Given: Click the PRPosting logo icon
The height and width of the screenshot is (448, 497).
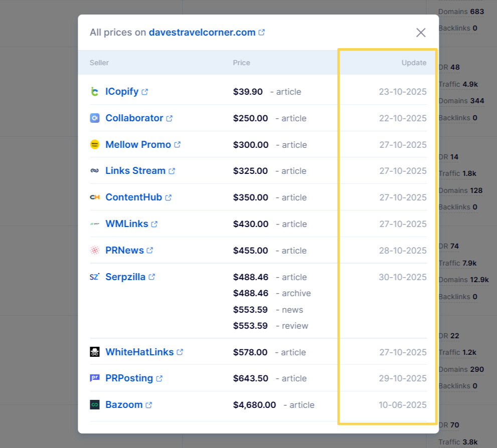Looking at the screenshot, I should click(x=94, y=378).
